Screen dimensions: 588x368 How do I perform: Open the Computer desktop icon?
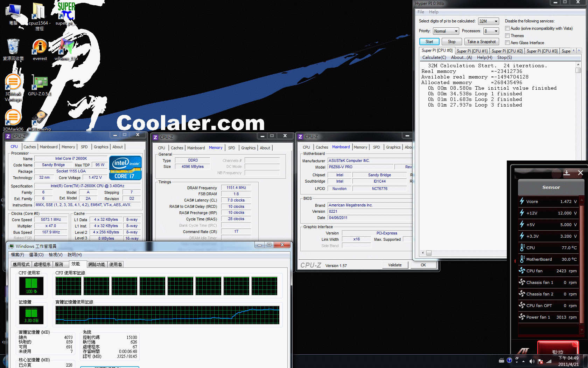click(13, 14)
